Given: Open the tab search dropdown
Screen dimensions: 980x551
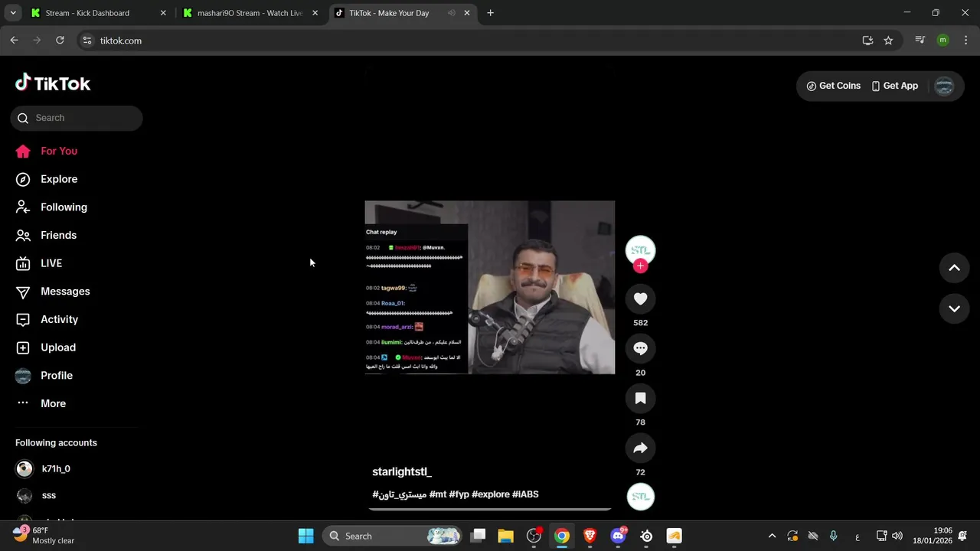Looking at the screenshot, I should [12, 13].
